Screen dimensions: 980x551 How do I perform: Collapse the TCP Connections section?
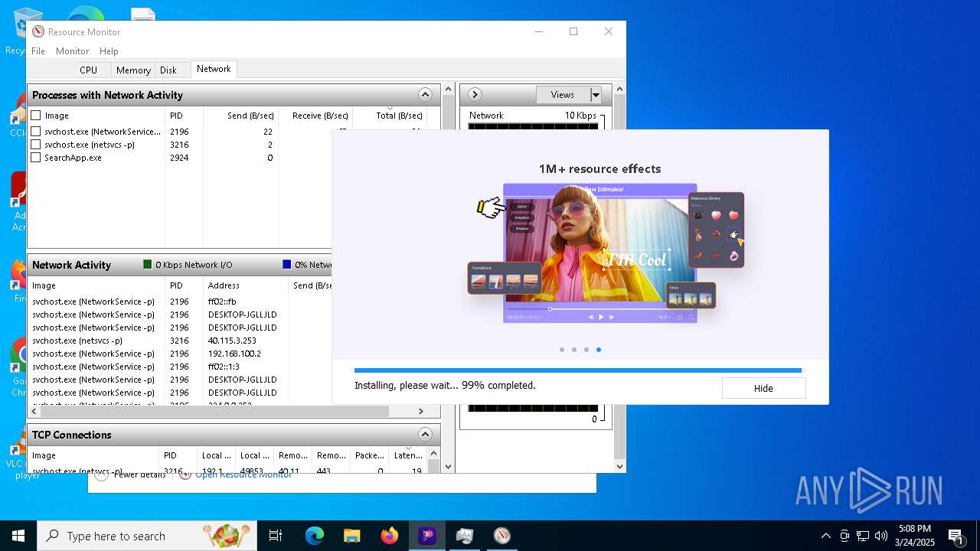pos(425,435)
